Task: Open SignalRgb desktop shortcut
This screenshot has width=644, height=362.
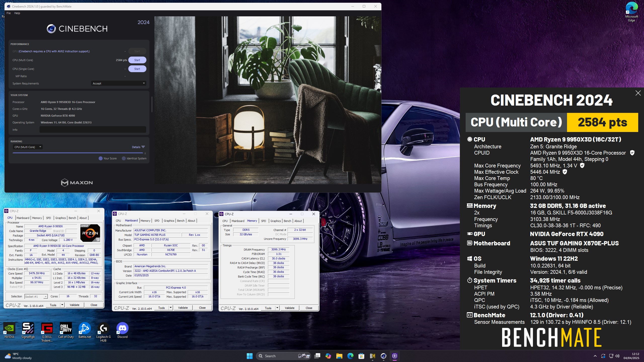Action: point(28,331)
